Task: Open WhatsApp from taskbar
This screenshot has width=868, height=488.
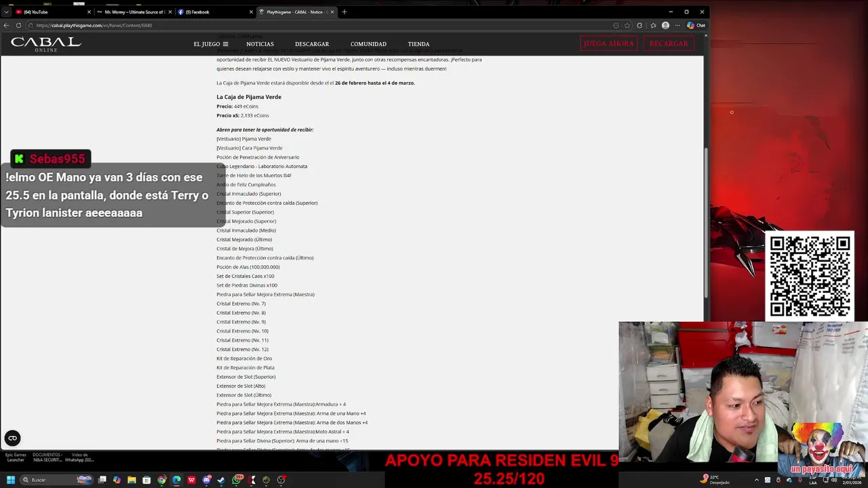Action: pos(237,480)
